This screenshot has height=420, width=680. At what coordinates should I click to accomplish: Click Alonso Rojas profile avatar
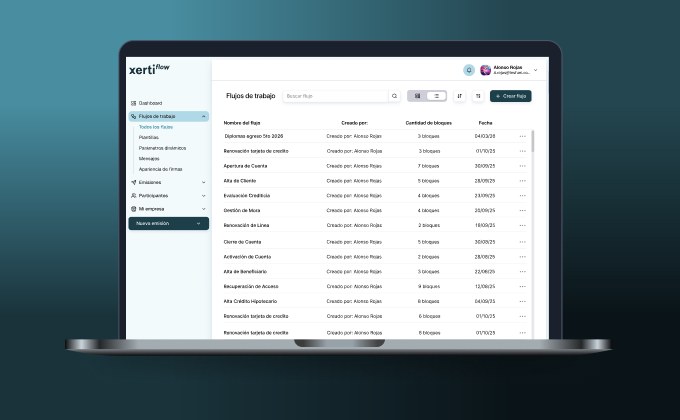(485, 70)
